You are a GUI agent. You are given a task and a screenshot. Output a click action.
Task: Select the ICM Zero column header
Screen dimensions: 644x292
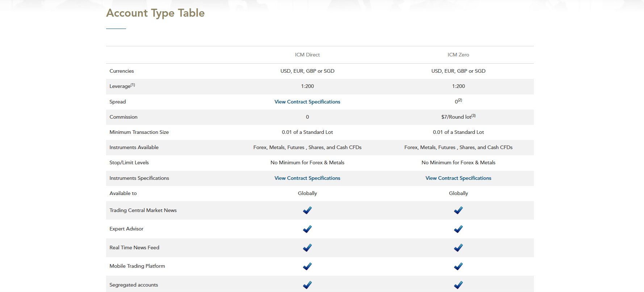[x=458, y=55]
